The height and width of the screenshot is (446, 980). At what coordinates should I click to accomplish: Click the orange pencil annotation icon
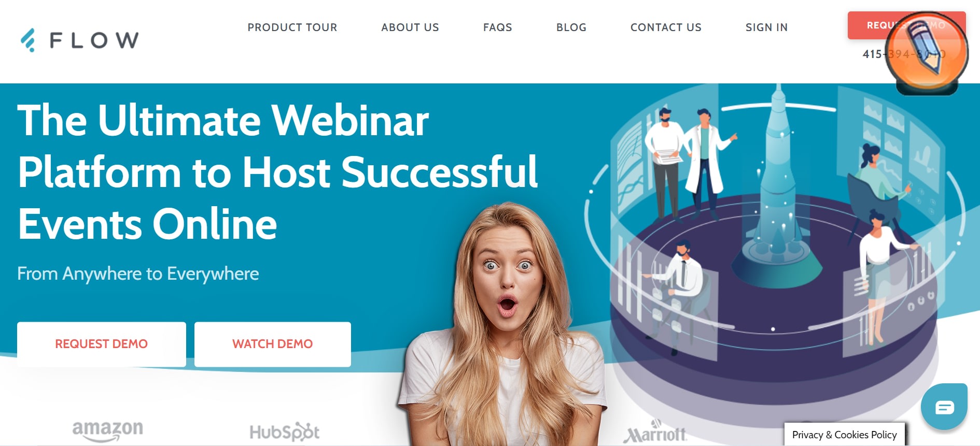pos(927,53)
